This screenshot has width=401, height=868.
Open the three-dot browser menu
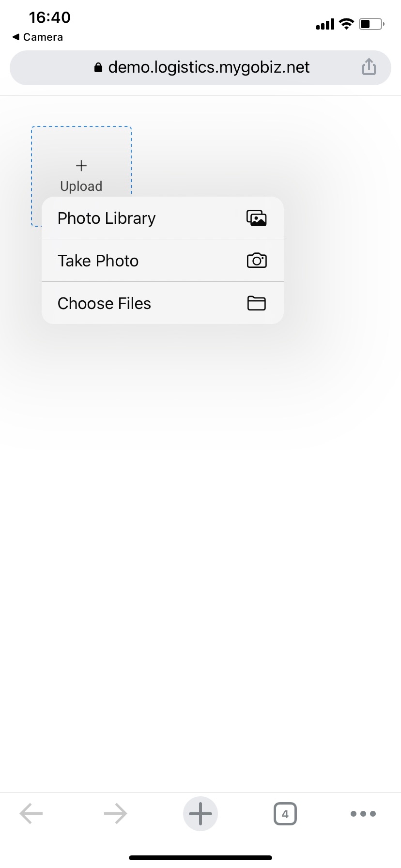click(x=363, y=814)
